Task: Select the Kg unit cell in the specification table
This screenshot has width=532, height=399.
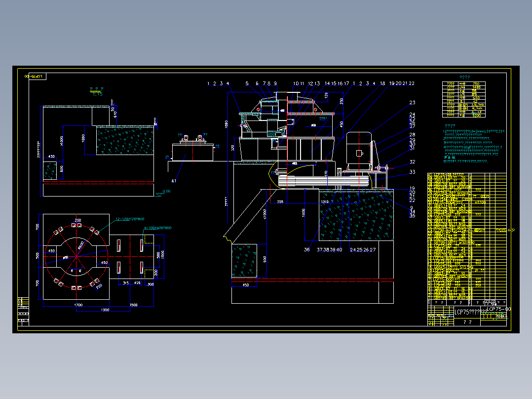Action: tap(462, 116)
